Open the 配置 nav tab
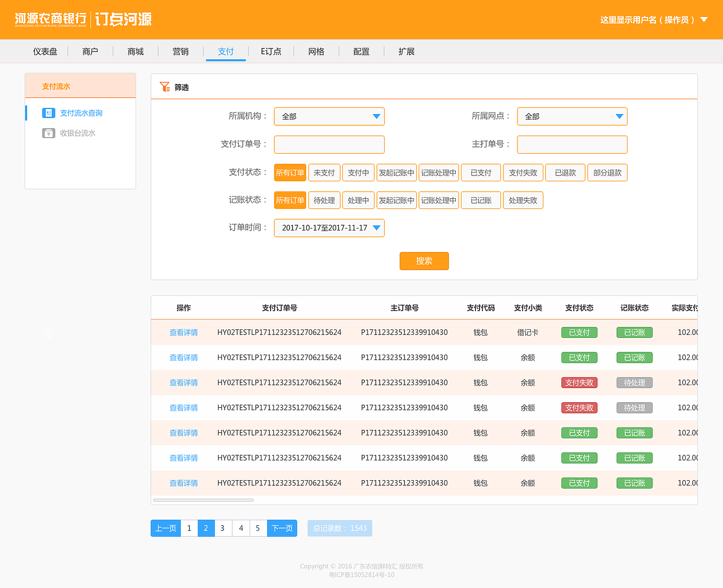The height and width of the screenshot is (588, 723). pos(361,51)
